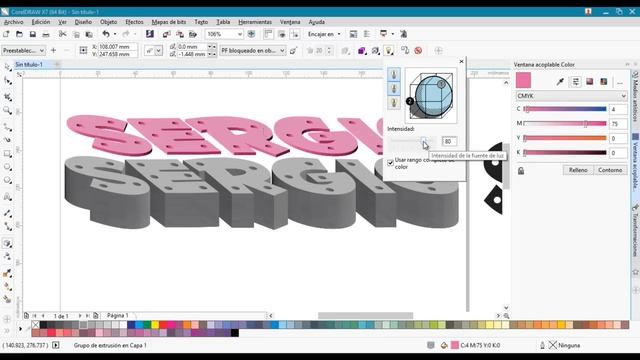
Task: Open the Preestablec... presets dropdown
Action: click(23, 51)
